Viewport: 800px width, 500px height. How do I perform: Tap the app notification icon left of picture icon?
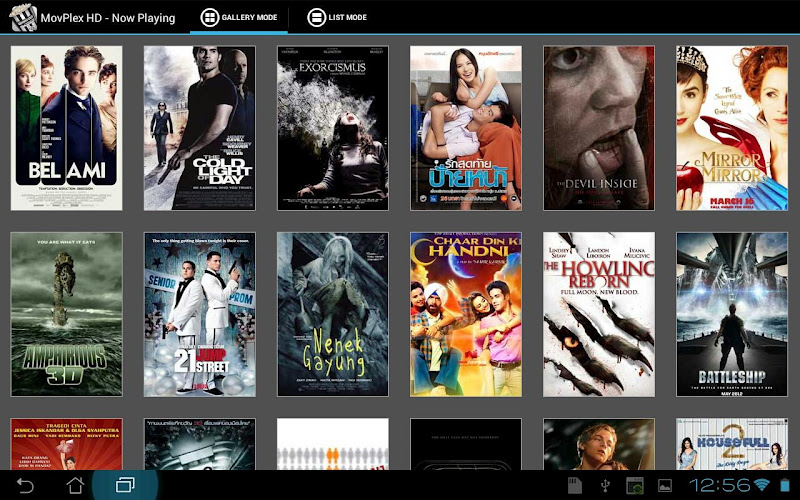[635, 486]
